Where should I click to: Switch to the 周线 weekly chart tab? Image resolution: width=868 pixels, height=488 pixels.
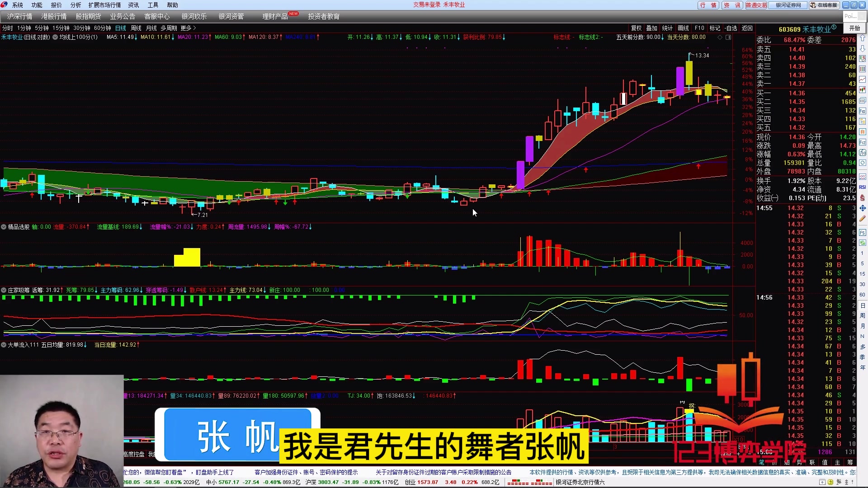[x=135, y=28]
